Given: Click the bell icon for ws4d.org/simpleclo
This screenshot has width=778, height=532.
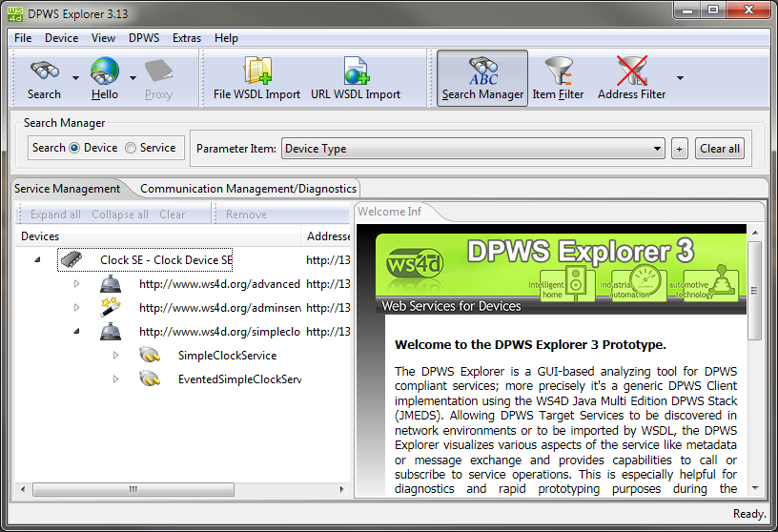Looking at the screenshot, I should pos(111,331).
